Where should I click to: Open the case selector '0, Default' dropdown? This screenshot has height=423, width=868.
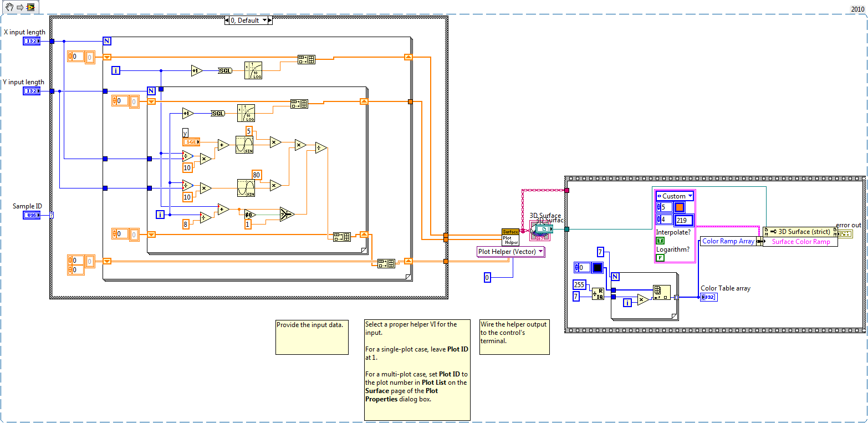coord(264,21)
